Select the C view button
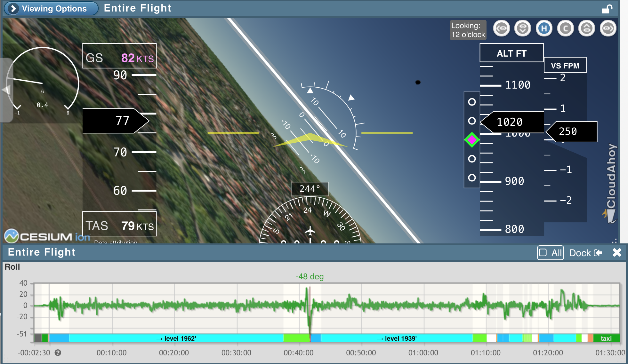 click(x=565, y=28)
